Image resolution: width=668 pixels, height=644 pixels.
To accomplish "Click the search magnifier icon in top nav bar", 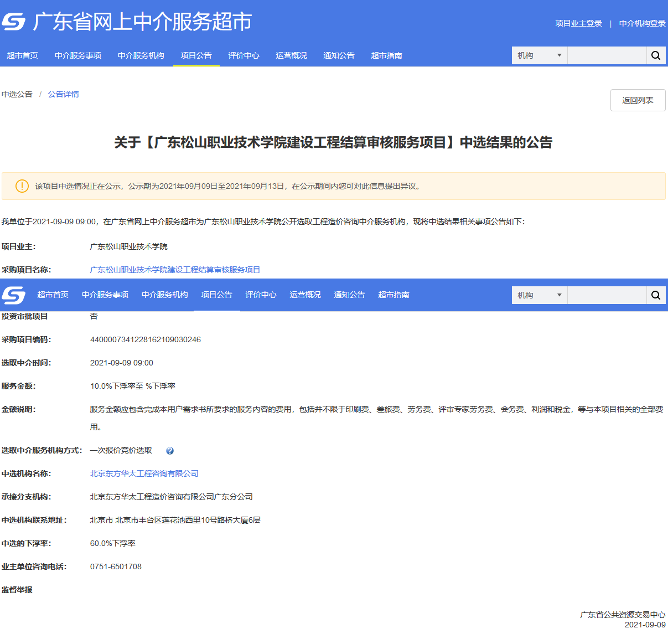I will 656,55.
